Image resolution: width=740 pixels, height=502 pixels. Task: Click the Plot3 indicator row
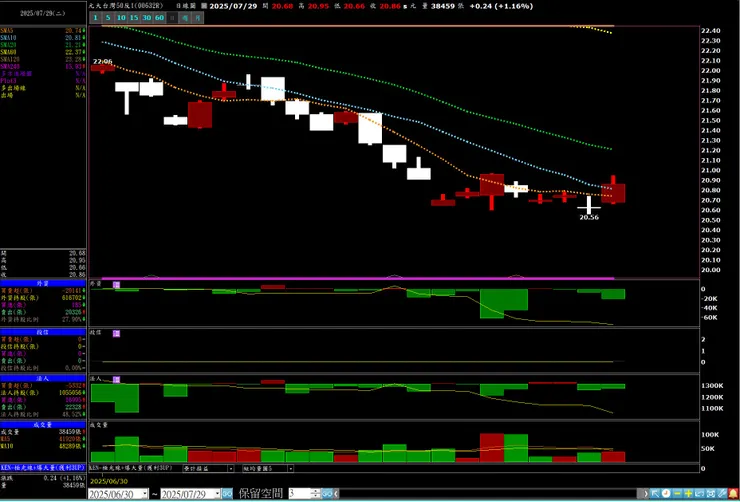[x=43, y=81]
